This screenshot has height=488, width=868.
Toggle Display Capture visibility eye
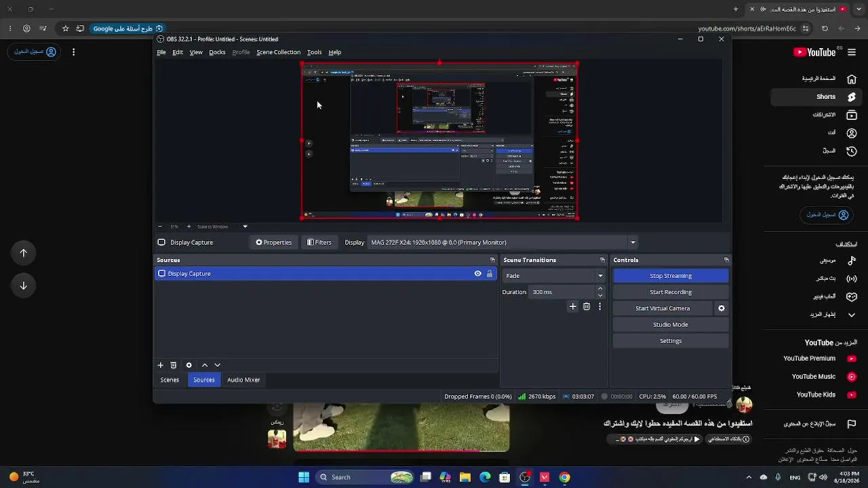coord(478,274)
